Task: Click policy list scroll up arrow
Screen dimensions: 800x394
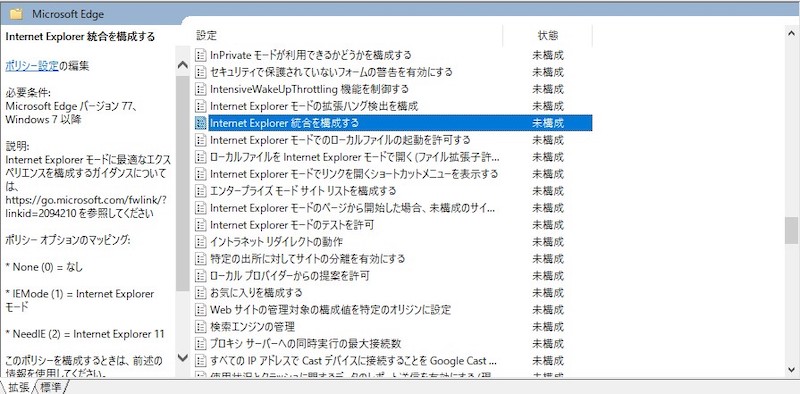Action: pos(791,34)
